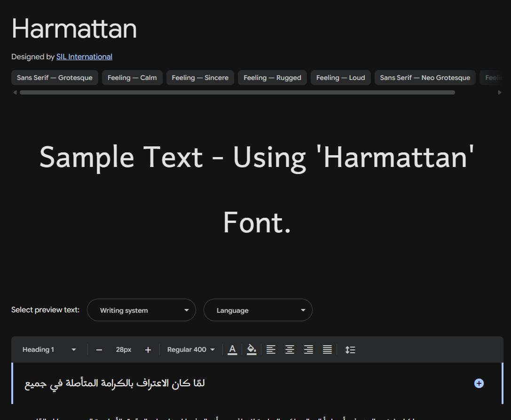Click the blue plus add button
This screenshot has height=420, width=511.
[x=479, y=383]
